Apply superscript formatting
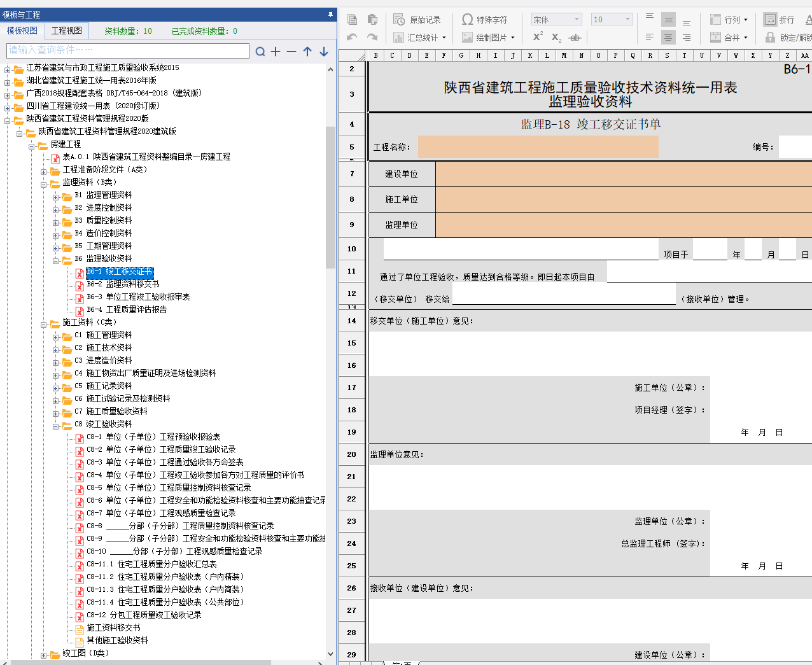The image size is (812, 665). tap(538, 37)
